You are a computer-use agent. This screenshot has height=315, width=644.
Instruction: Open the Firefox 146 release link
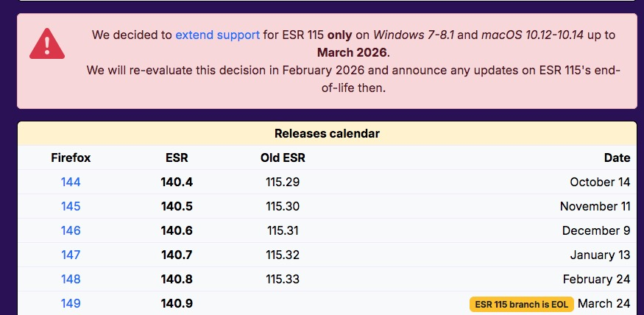click(x=71, y=230)
